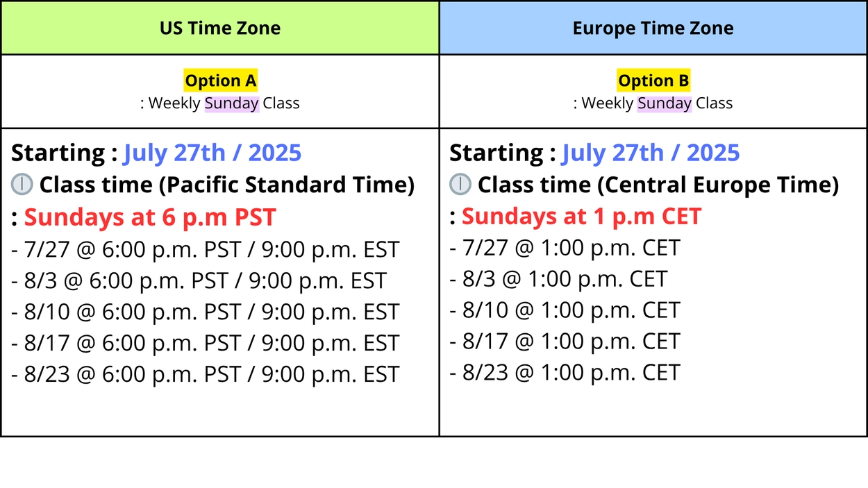The image size is (868, 488).
Task: Select the 8/10 6:00 p.m. PST line
Action: point(206,312)
